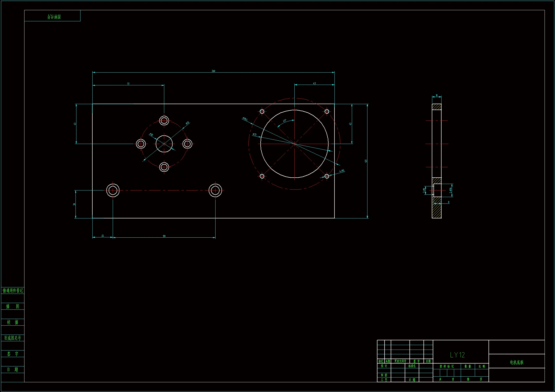Screen dimensions: 555x392
Task: Click the LY12 material text in title block
Action: pos(457,355)
